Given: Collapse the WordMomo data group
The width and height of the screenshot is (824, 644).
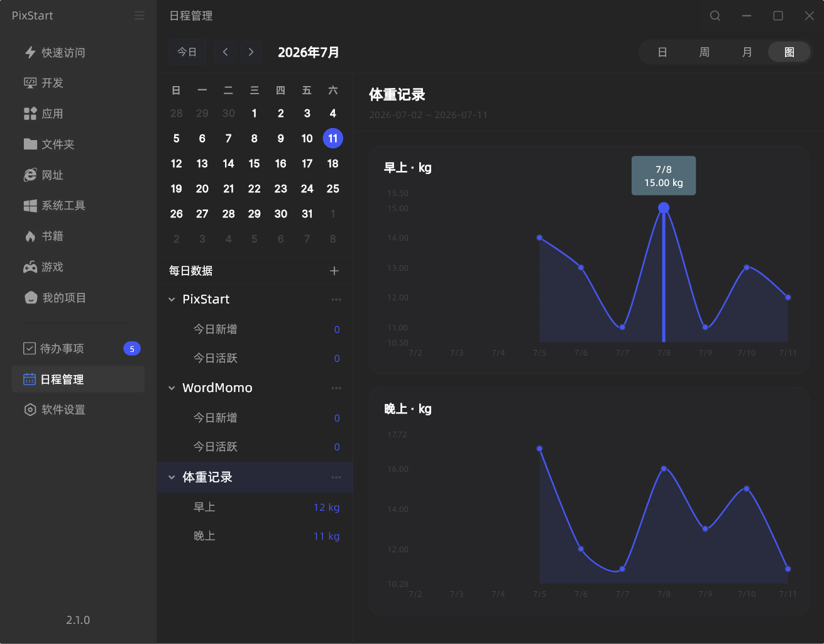Looking at the screenshot, I should pyautogui.click(x=172, y=388).
